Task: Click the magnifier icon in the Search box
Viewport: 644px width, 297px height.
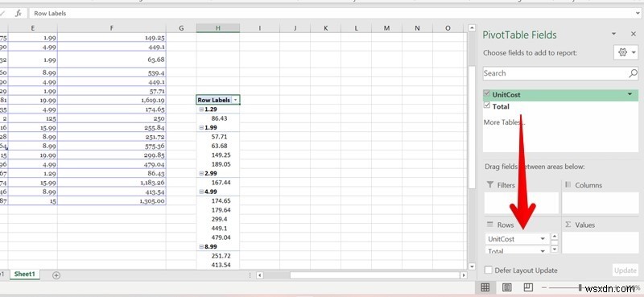Action: point(633,73)
